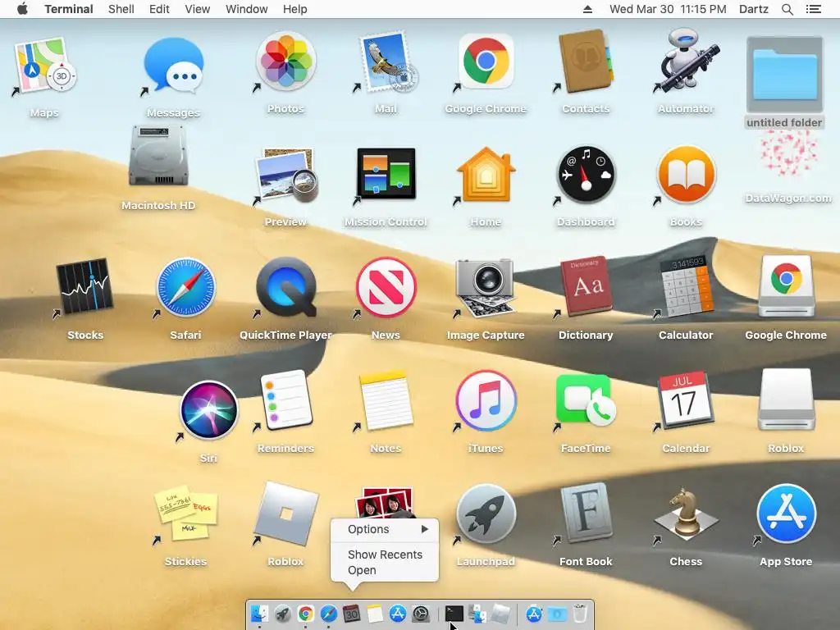
Task: Select the Launchpad rocket icon on desktop
Action: pos(486,514)
